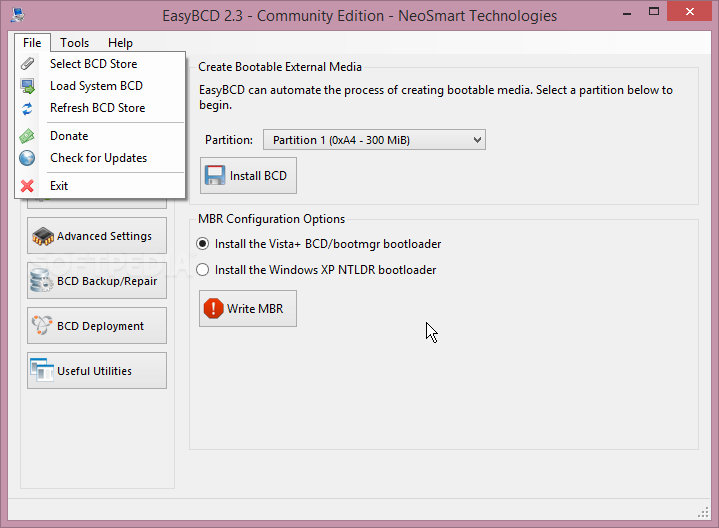
Task: Choose Load System BCD menu entry
Action: (x=100, y=86)
